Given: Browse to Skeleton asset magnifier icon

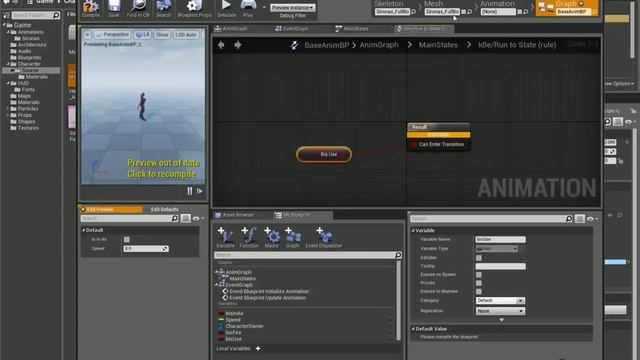Looking at the screenshot, I should coord(414,12).
